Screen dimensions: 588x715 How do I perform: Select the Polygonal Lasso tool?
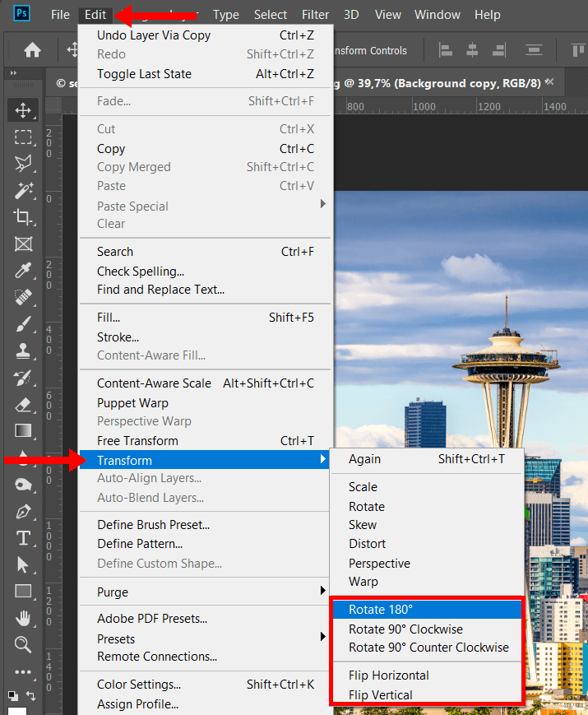click(23, 163)
